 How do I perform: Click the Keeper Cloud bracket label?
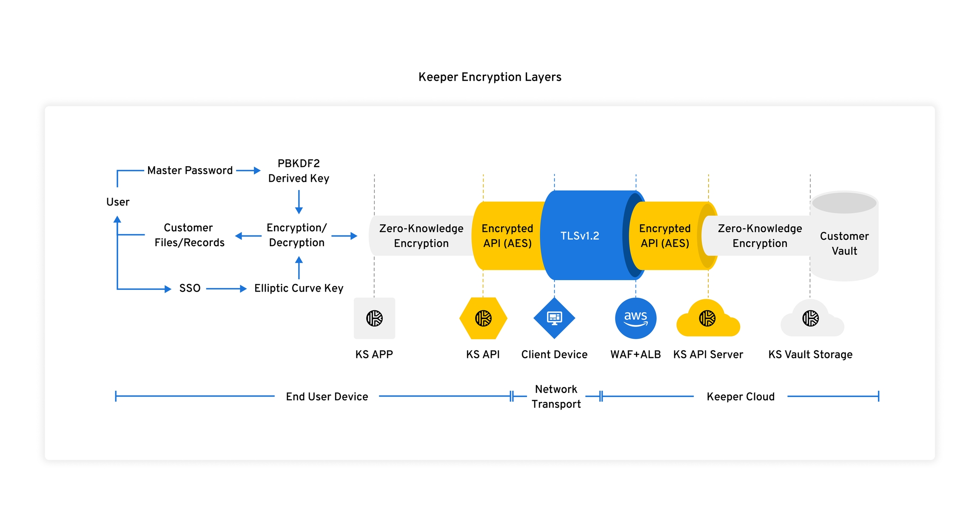pyautogui.click(x=740, y=396)
